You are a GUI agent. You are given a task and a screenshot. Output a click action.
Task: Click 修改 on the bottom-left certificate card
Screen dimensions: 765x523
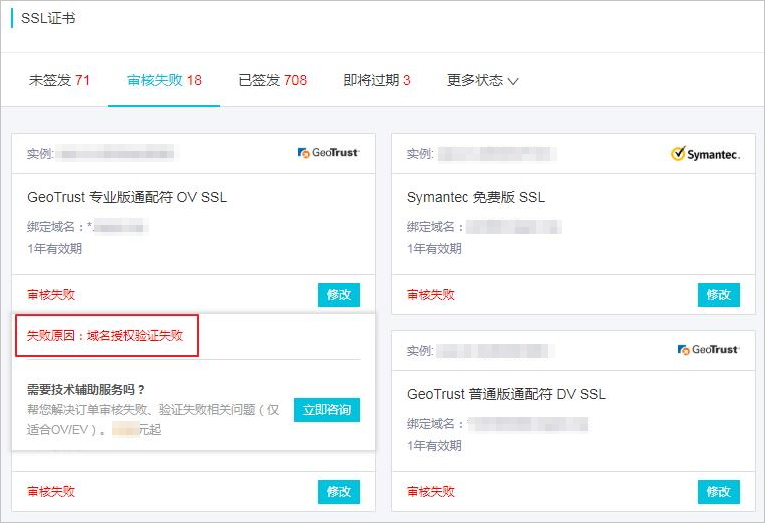click(339, 491)
